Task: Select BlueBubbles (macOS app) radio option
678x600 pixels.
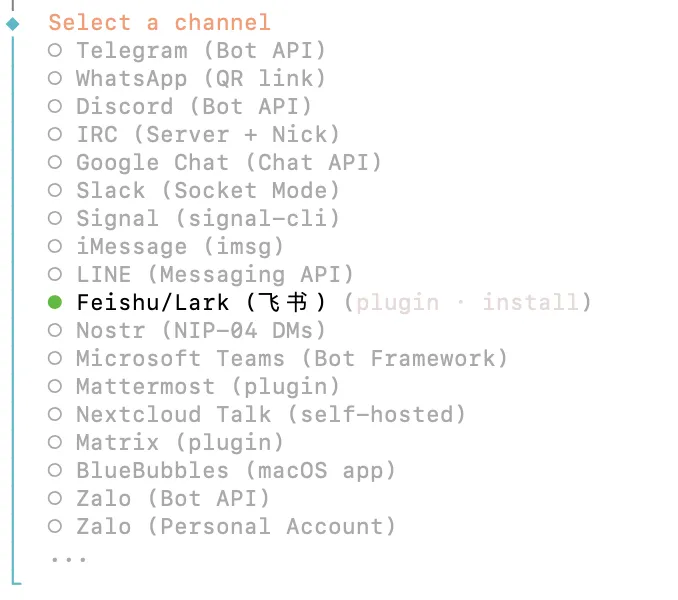Action: point(55,470)
